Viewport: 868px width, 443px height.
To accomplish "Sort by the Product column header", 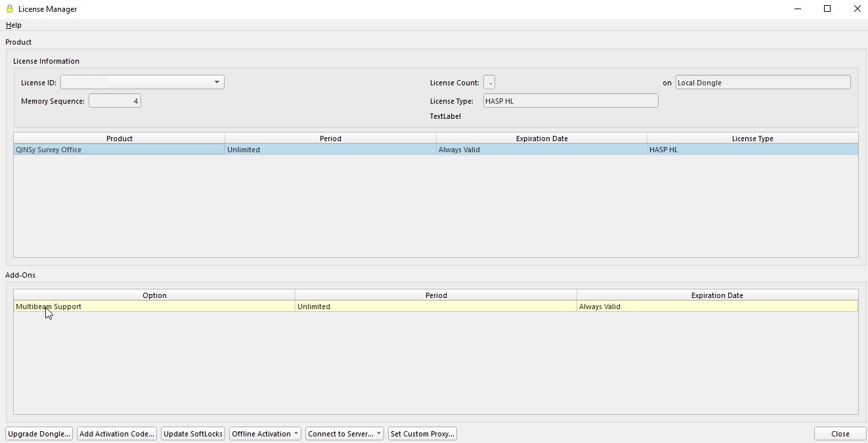I will click(x=119, y=138).
